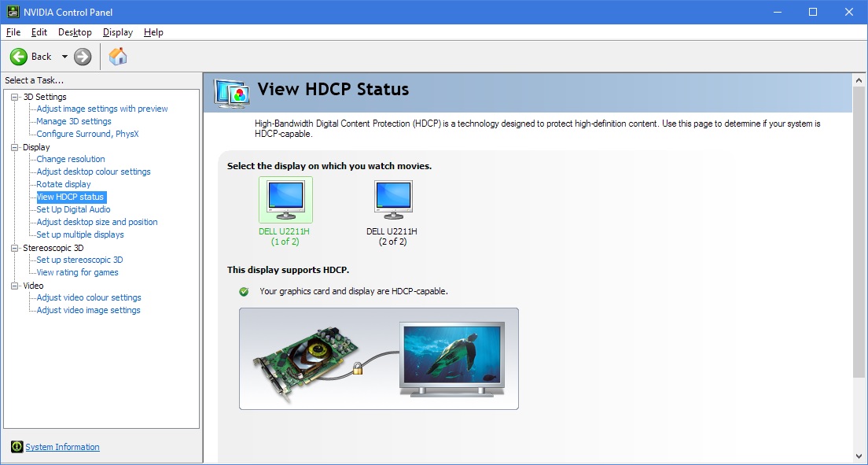Viewport: 868px width, 465px height.
Task: Open Rotate display task
Action: (64, 184)
